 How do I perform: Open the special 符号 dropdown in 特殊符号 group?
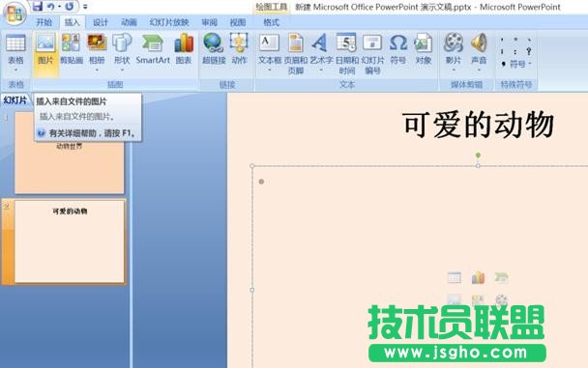(519, 64)
